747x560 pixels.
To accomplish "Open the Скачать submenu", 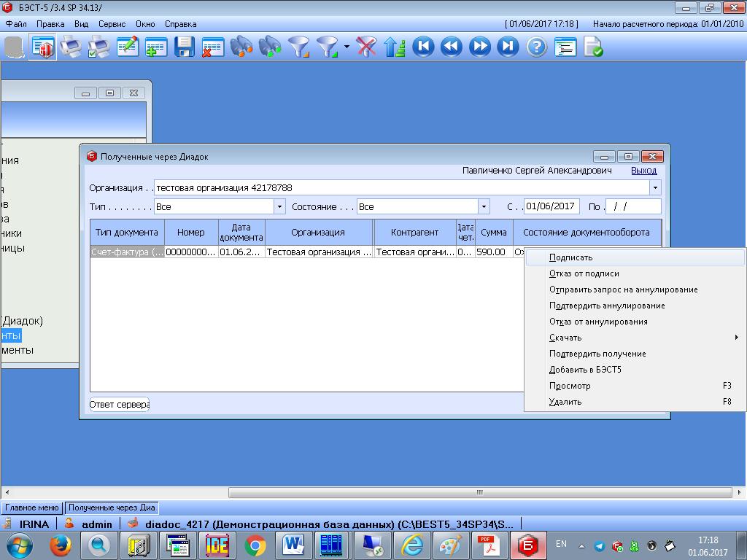I will coord(635,338).
